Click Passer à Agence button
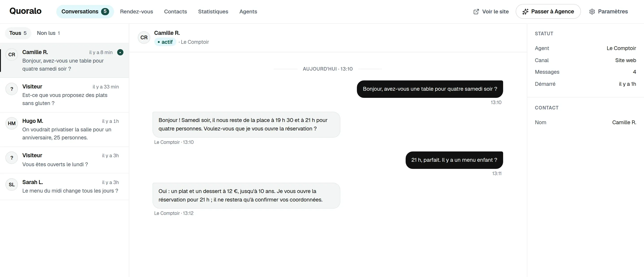 click(x=548, y=11)
